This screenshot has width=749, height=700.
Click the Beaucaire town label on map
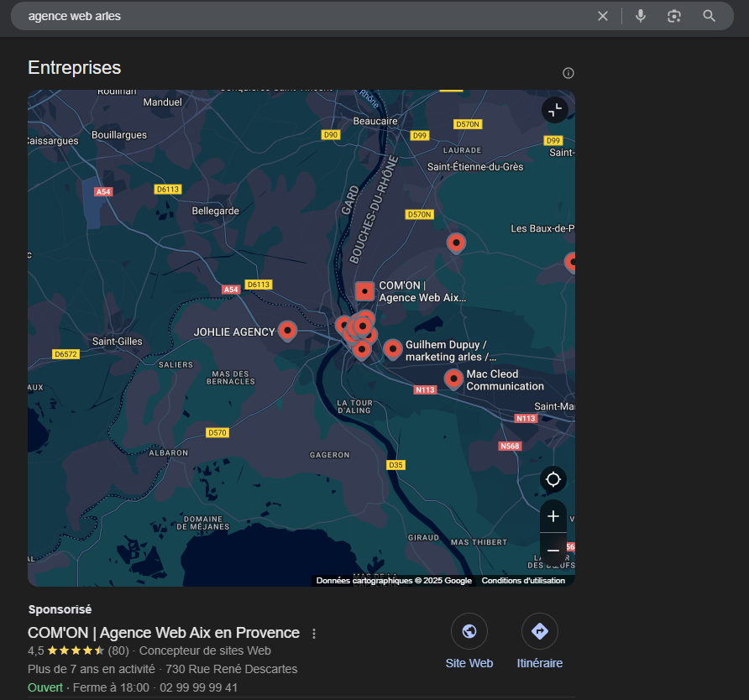375,121
